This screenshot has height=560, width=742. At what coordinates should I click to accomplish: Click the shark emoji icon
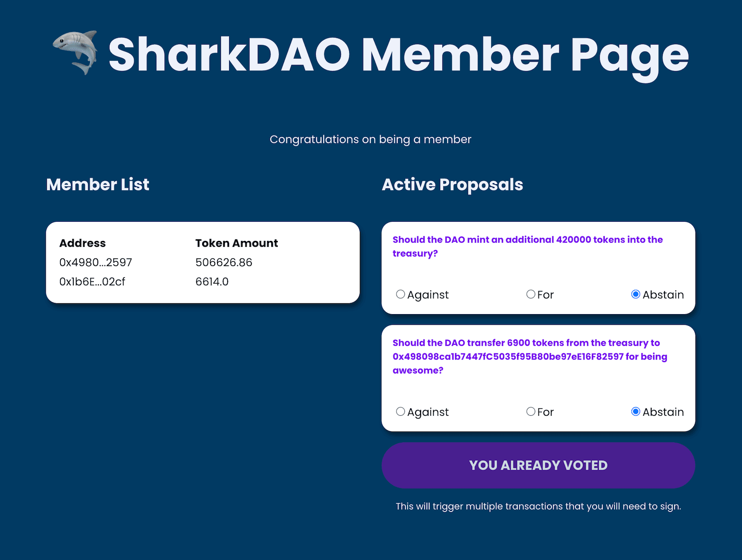coord(76,53)
